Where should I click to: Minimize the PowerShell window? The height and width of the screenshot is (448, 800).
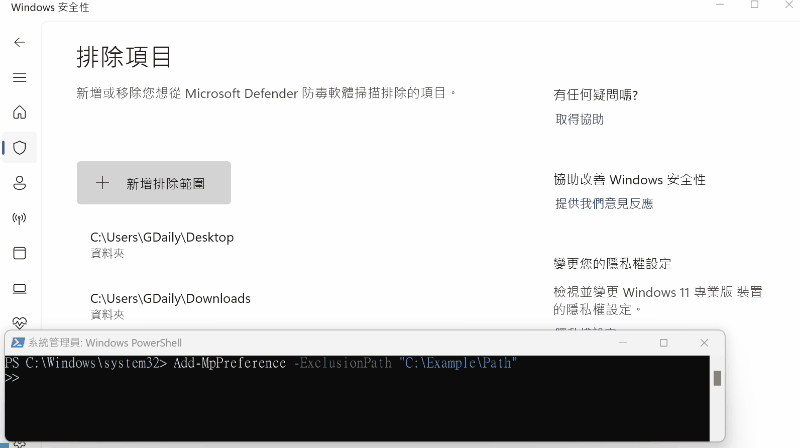pos(623,343)
